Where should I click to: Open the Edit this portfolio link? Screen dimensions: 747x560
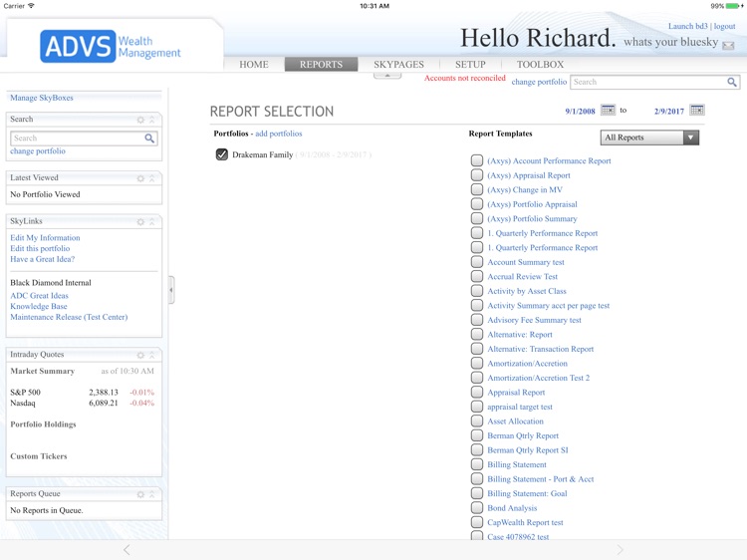[40, 248]
